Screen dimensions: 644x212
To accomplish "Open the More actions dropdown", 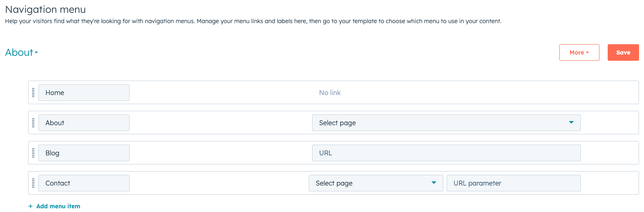I will point(579,52).
